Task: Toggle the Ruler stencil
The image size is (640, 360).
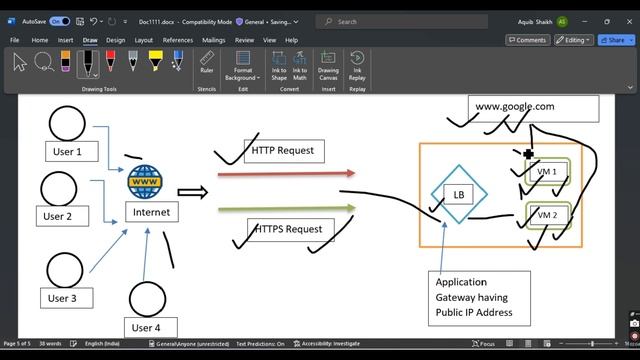Action: click(207, 62)
